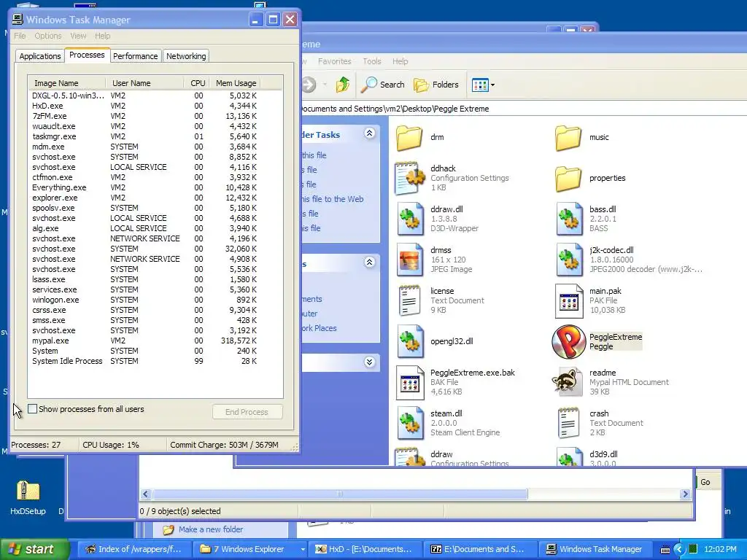The height and width of the screenshot is (560, 747).
Task: Select the PeggleExtreme.exe.bak file icon
Action: [x=410, y=382]
